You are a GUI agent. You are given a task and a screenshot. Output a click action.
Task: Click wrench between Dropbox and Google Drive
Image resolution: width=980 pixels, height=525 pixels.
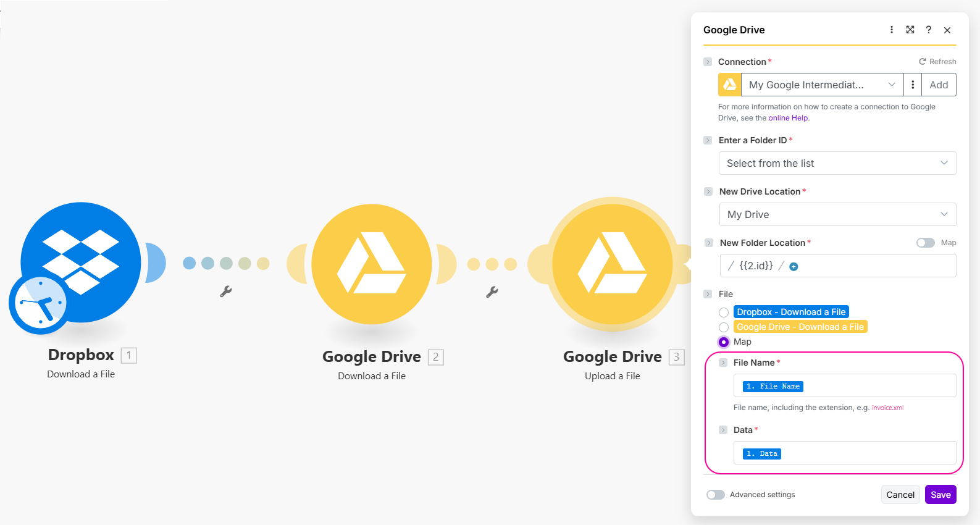coord(226,292)
